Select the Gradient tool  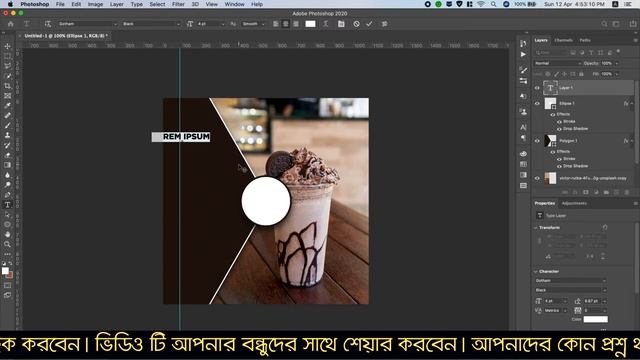[x=7, y=165]
